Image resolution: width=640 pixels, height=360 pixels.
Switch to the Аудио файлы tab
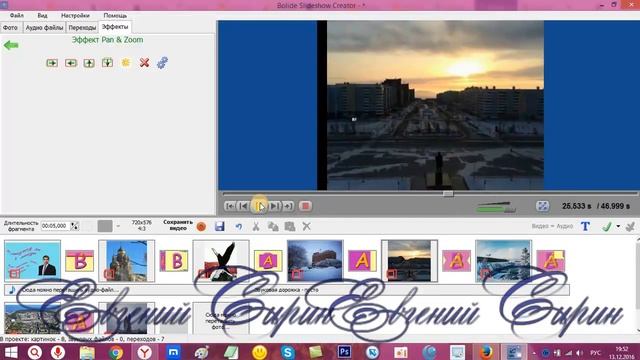[x=44, y=28]
